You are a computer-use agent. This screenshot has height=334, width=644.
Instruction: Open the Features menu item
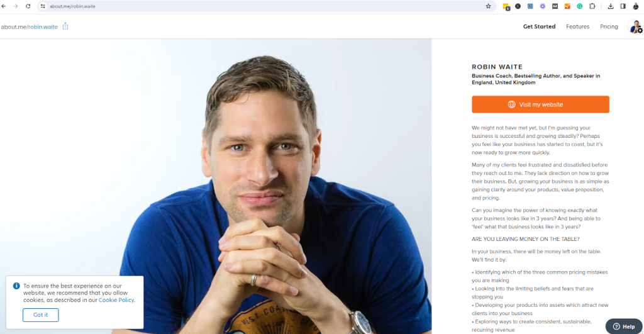[577, 26]
